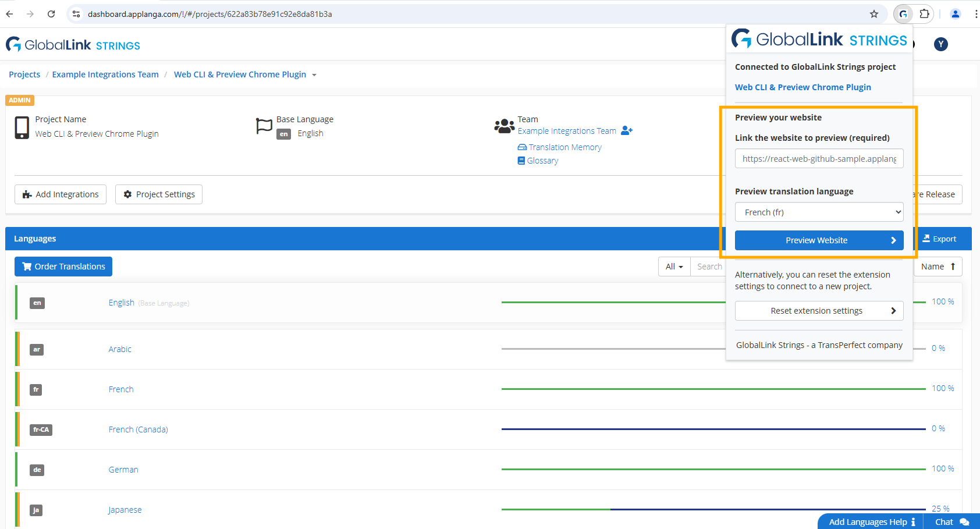The width and height of the screenshot is (980, 529).
Task: Click the partially hidden Release button
Action: pos(938,194)
